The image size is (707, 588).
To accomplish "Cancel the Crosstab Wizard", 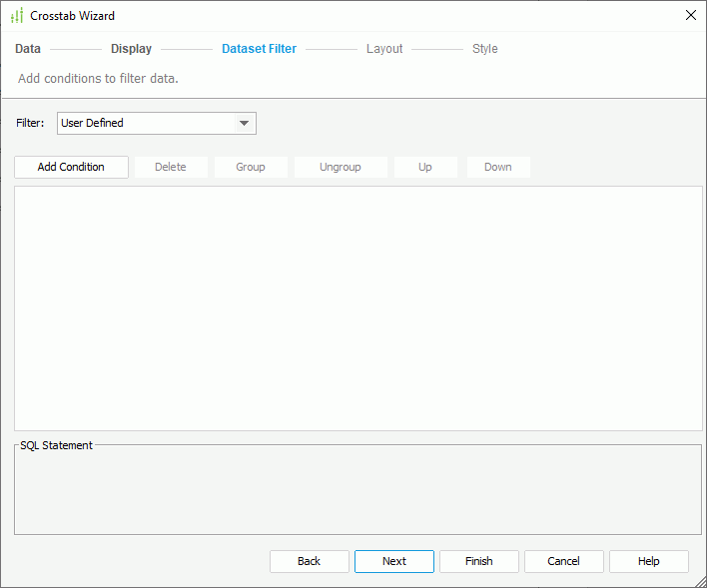I will coord(563,561).
